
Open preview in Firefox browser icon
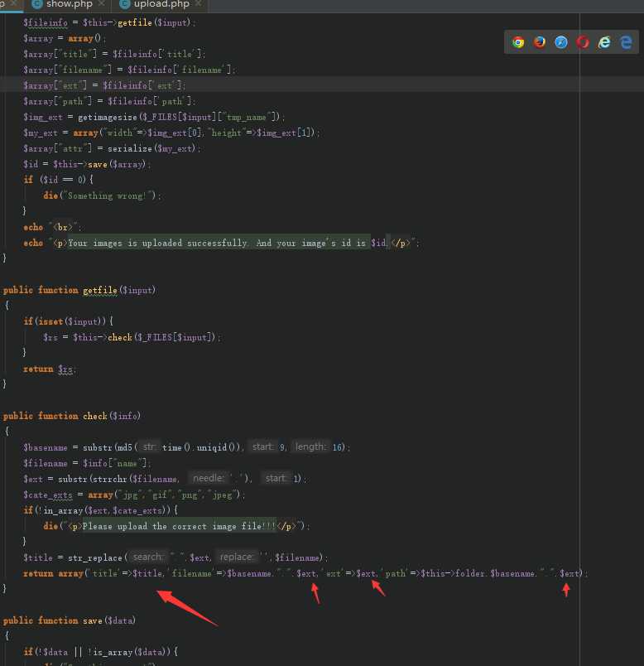pos(540,42)
